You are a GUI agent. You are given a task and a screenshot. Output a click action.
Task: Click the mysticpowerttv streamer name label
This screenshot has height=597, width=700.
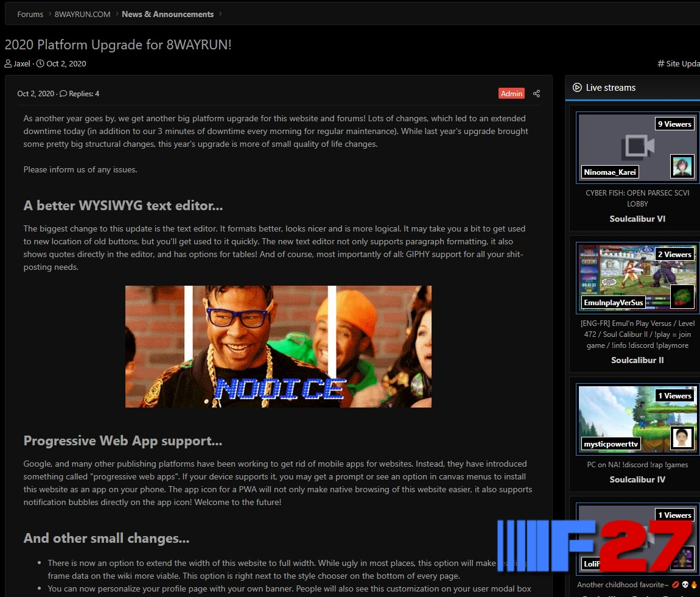[x=611, y=443]
